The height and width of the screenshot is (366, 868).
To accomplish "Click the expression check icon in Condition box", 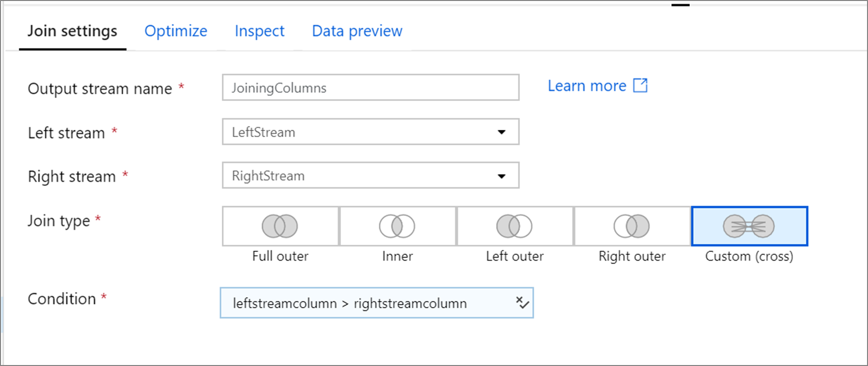I will (x=522, y=303).
